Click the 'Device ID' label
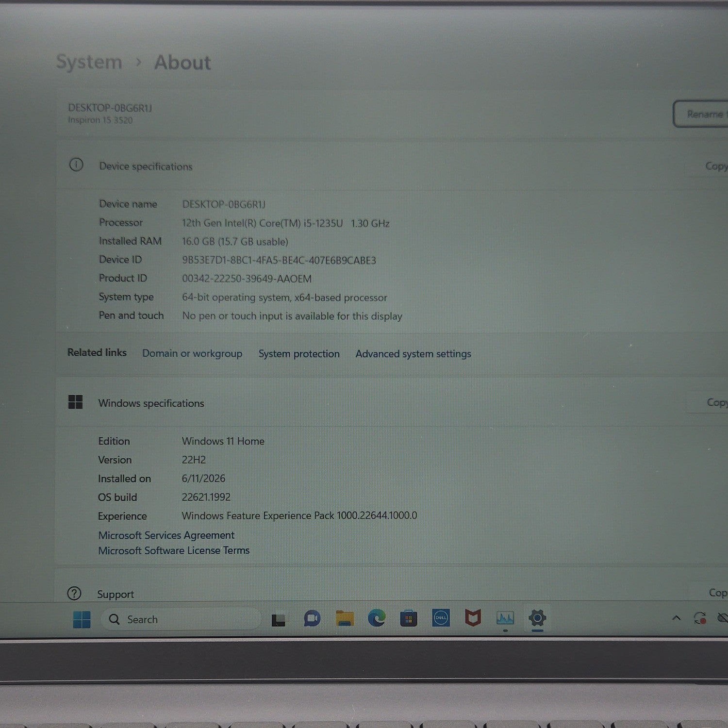The width and height of the screenshot is (728, 728). (x=120, y=260)
